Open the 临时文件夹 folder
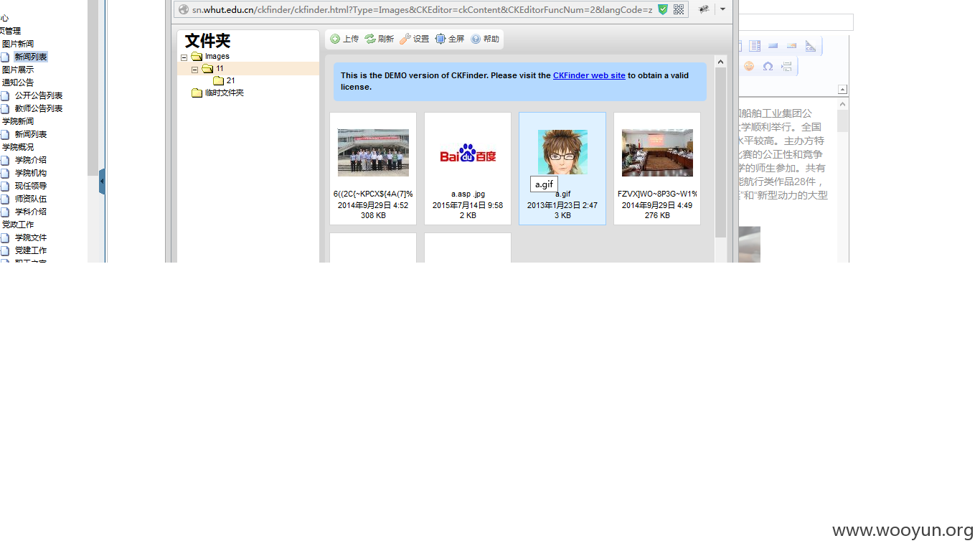The image size is (980, 551). tap(224, 93)
